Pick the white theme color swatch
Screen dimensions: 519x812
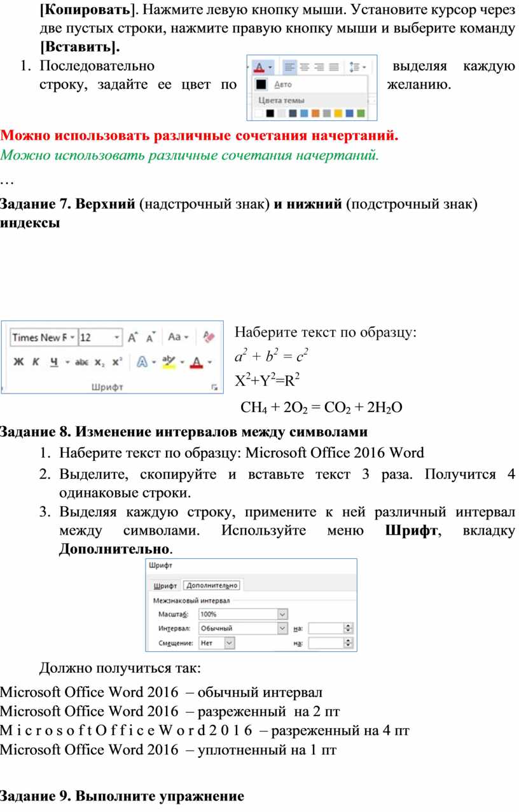[259, 114]
